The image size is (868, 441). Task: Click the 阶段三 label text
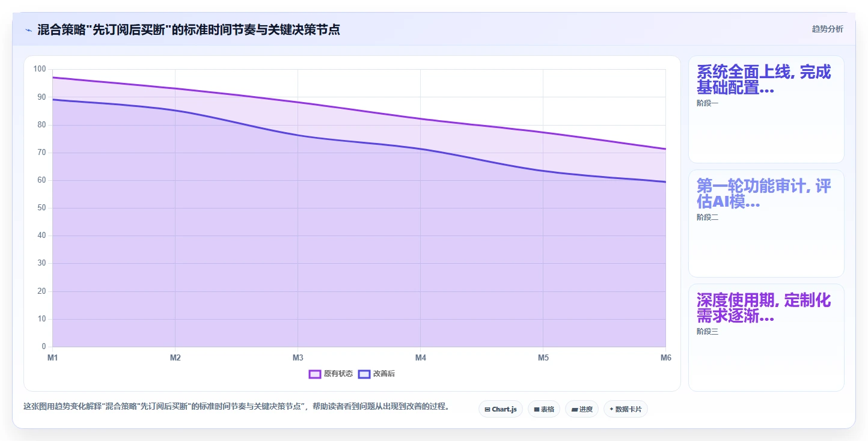(708, 332)
